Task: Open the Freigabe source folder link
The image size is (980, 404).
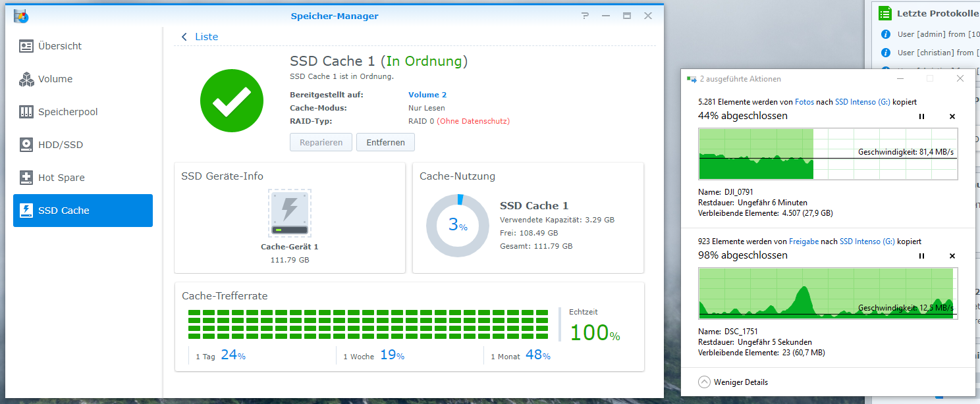Action: (803, 241)
